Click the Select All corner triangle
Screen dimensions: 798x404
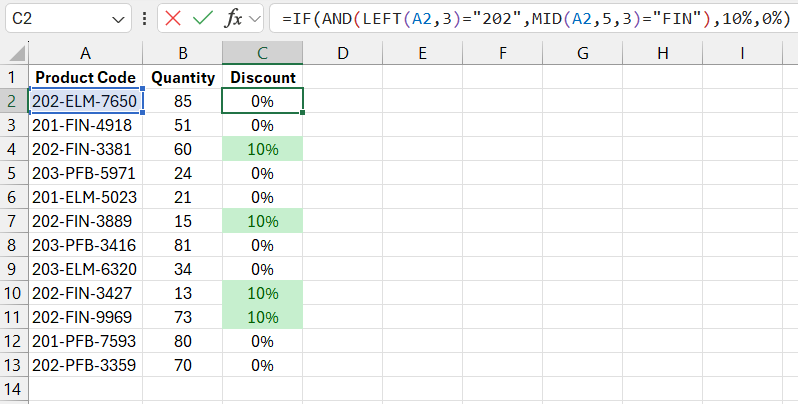click(x=12, y=52)
